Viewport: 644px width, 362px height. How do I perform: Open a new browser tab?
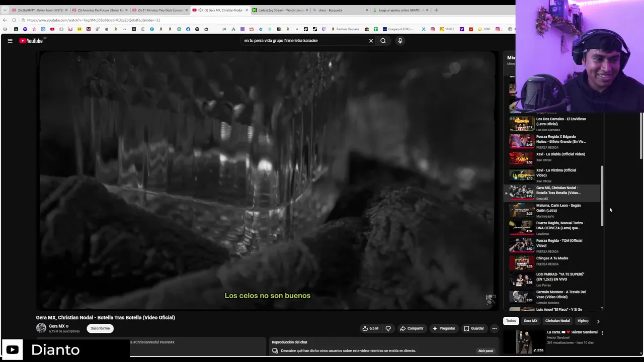pyautogui.click(x=436, y=10)
